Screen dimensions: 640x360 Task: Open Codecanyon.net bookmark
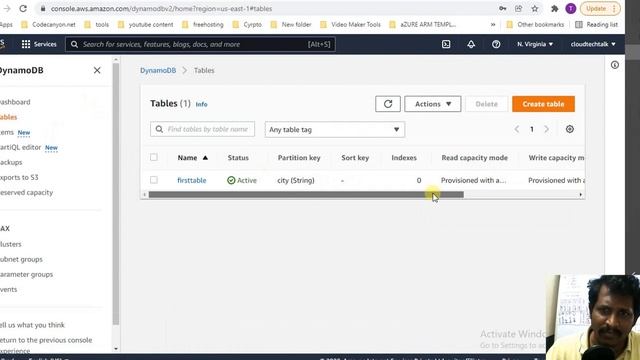click(x=48, y=24)
